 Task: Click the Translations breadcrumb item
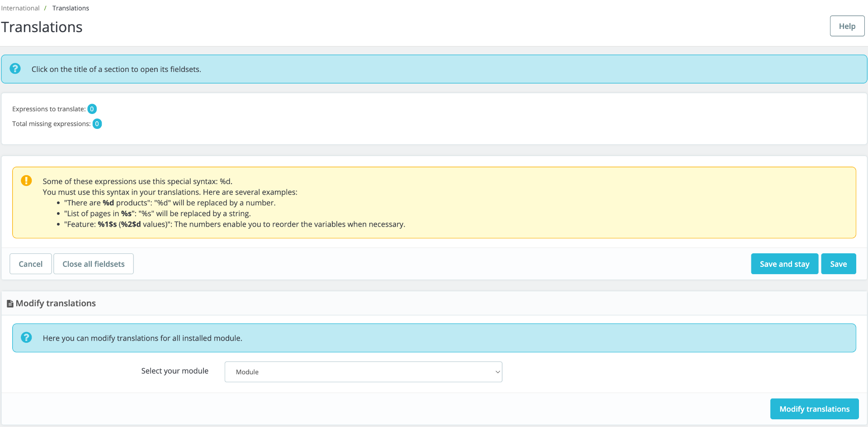click(x=71, y=8)
